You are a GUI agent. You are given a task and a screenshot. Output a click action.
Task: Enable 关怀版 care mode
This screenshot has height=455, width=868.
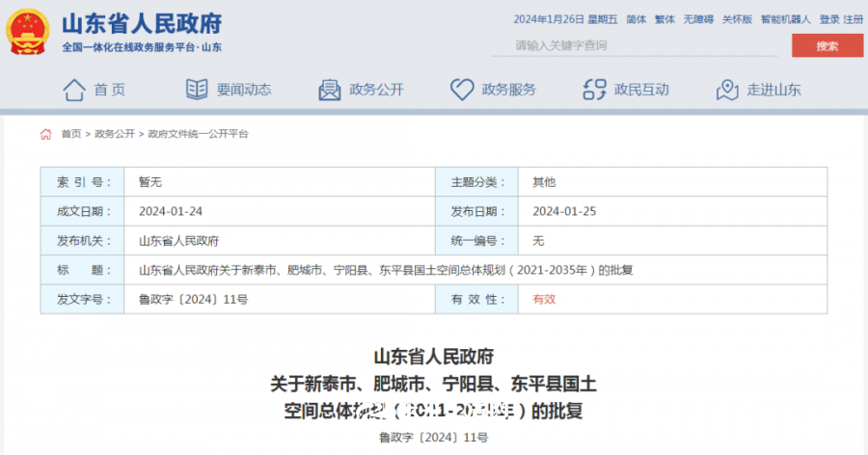pyautogui.click(x=737, y=18)
